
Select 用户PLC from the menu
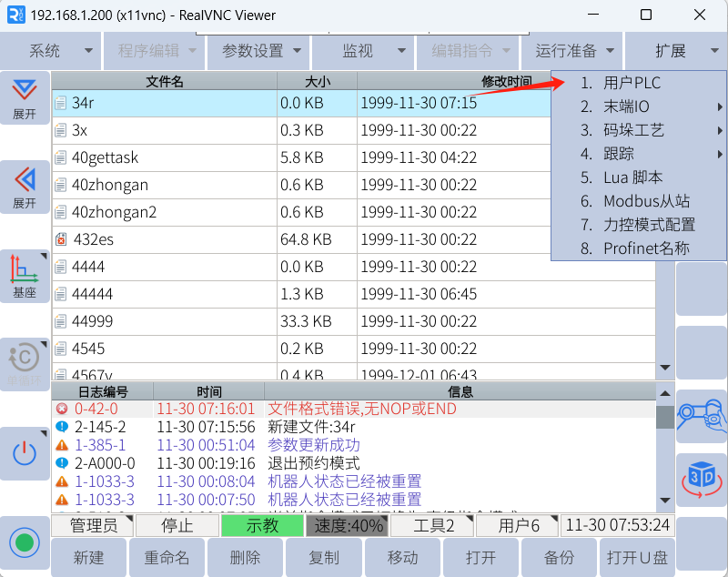(x=632, y=83)
